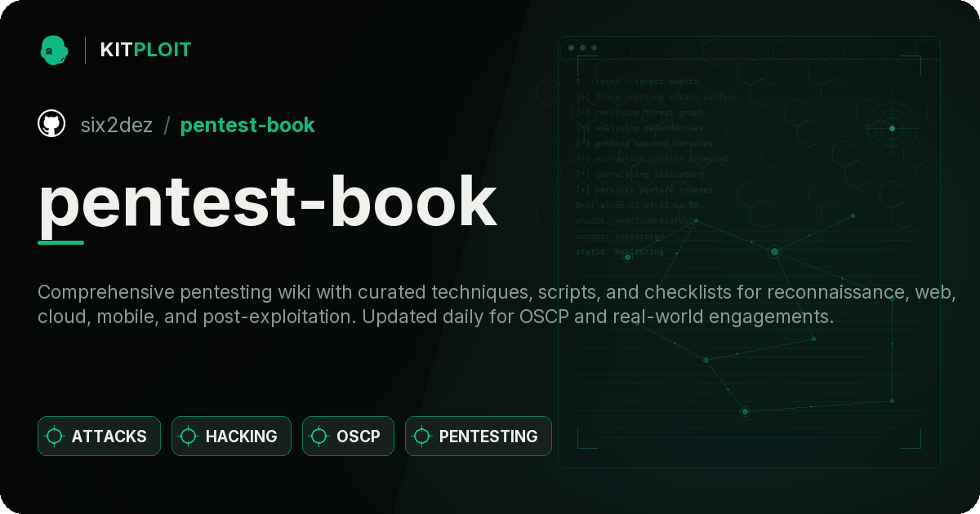The height and width of the screenshot is (514, 980).
Task: Open the six2dez author link
Action: pos(117,125)
